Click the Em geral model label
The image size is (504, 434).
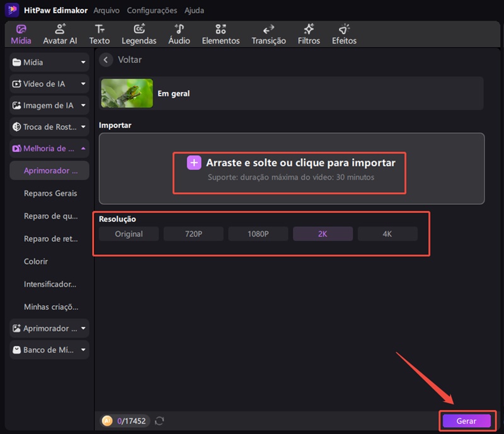tap(174, 94)
